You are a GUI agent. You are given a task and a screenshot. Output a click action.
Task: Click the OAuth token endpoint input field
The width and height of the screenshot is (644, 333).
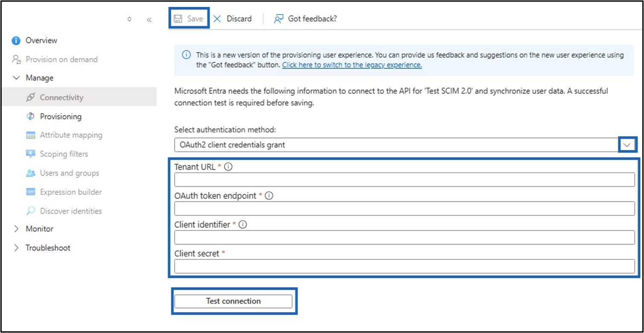pyautogui.click(x=404, y=208)
